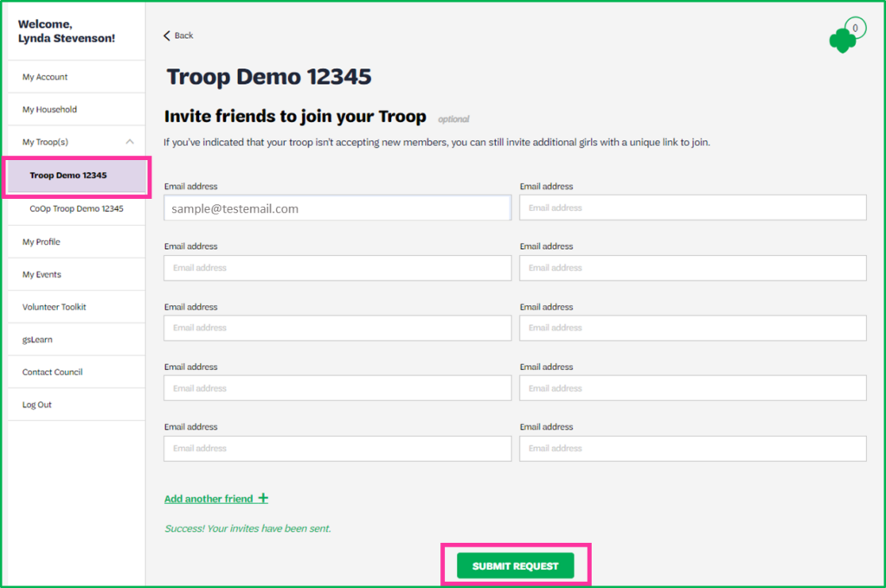Click the email field containing sample@testemail.com

[337, 208]
